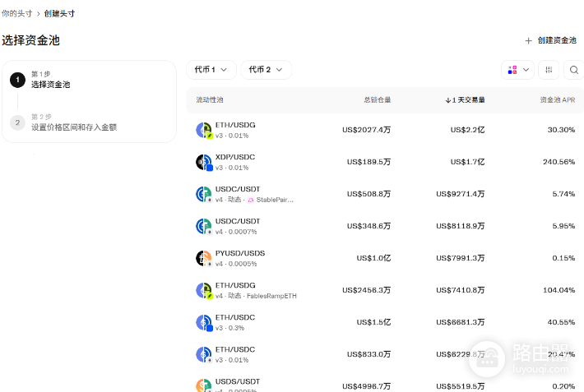Click volume value US$6681.3万
Image resolution: width=584 pixels, height=392 pixels.
coord(461,322)
